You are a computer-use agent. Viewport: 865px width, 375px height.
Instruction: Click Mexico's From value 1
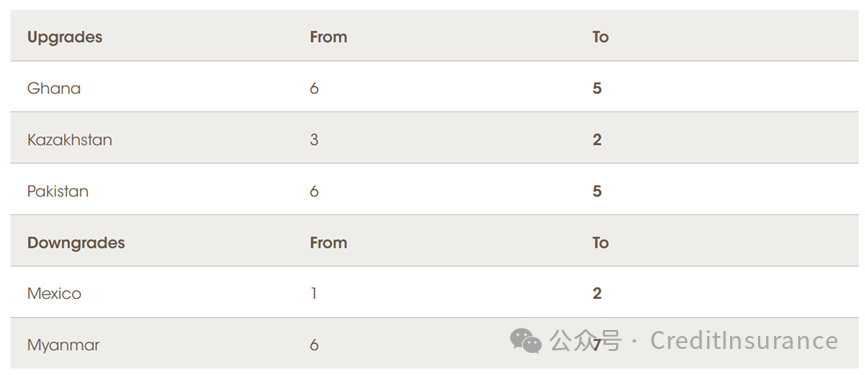coord(314,293)
